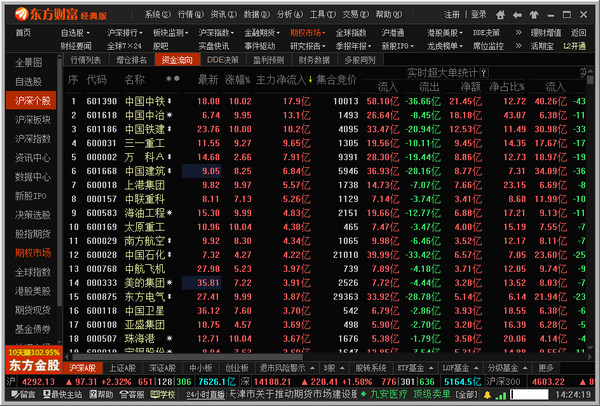Viewport: 600px width, 406px height.
Task: Click the back arrow icon in title bar
Action: point(517,15)
